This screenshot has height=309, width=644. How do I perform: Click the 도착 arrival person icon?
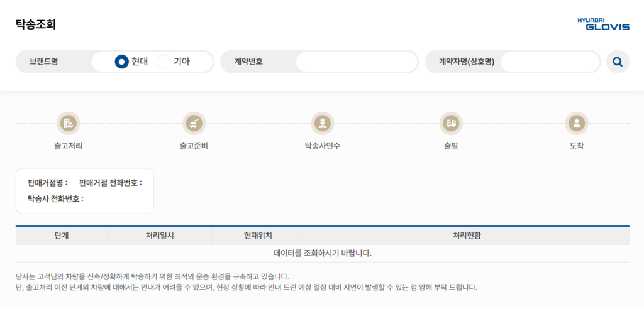[576, 123]
